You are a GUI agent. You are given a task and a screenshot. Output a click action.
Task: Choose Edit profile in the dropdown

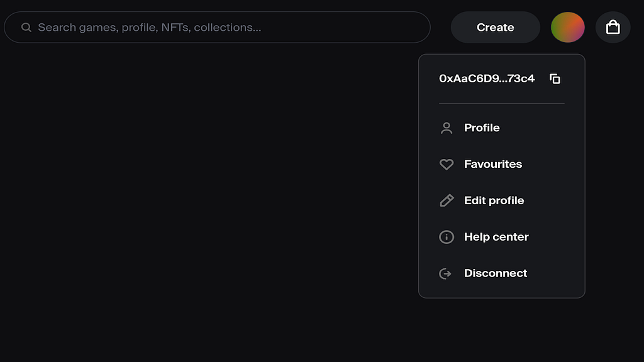click(x=501, y=200)
